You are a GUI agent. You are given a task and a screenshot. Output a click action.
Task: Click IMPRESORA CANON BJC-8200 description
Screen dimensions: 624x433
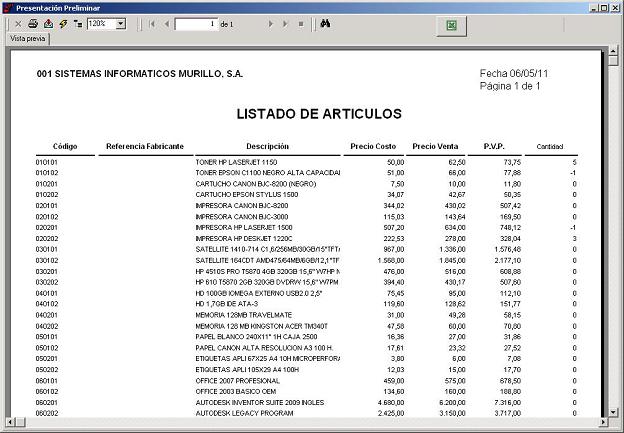coord(242,206)
